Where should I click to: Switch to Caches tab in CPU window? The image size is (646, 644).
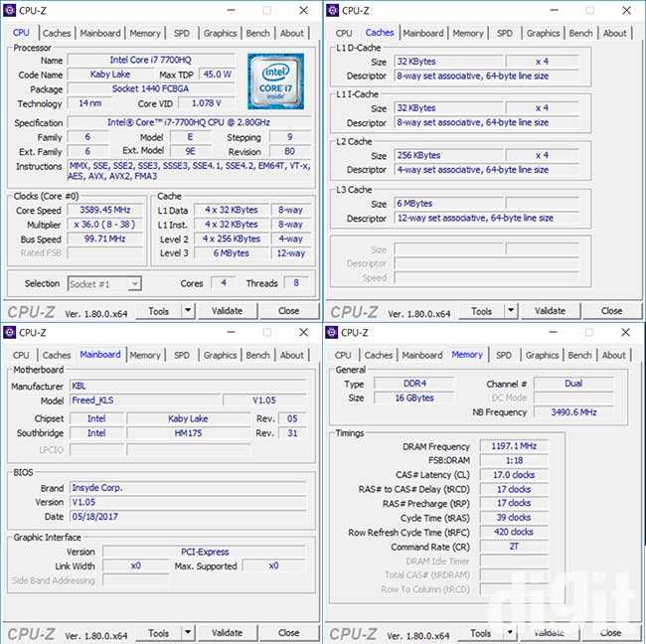57,33
